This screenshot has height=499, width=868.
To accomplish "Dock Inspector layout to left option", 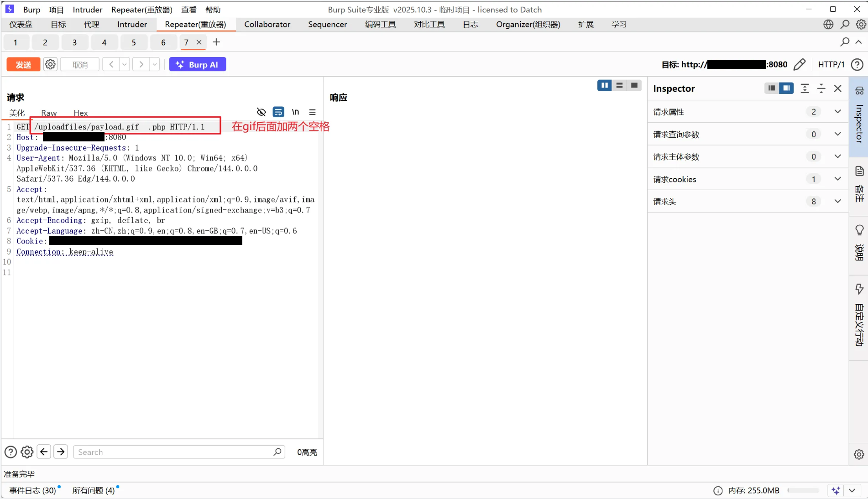I will pos(771,88).
